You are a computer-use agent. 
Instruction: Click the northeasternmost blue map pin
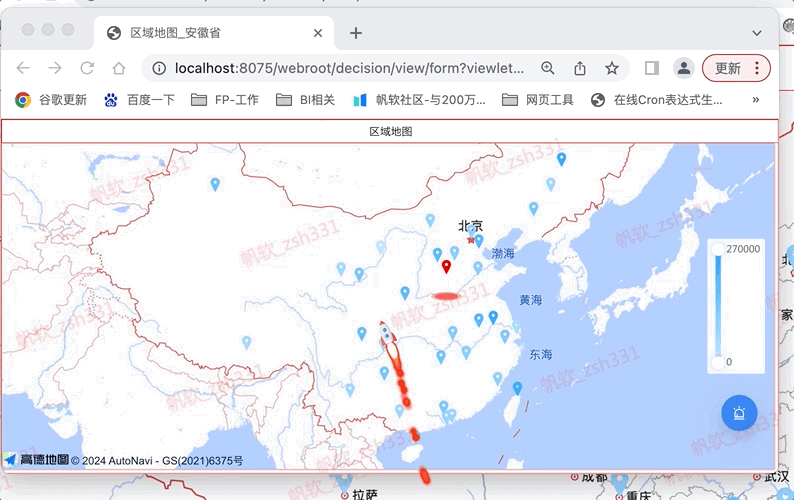(561, 159)
